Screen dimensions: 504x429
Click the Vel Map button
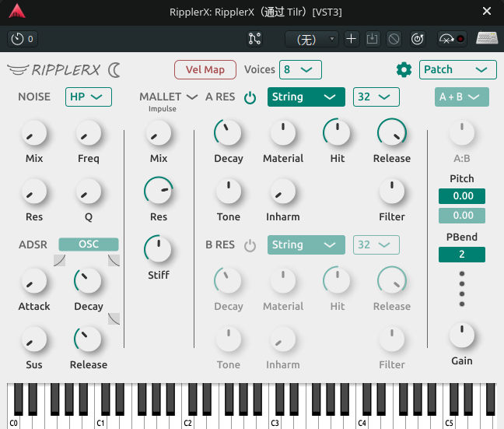click(205, 69)
